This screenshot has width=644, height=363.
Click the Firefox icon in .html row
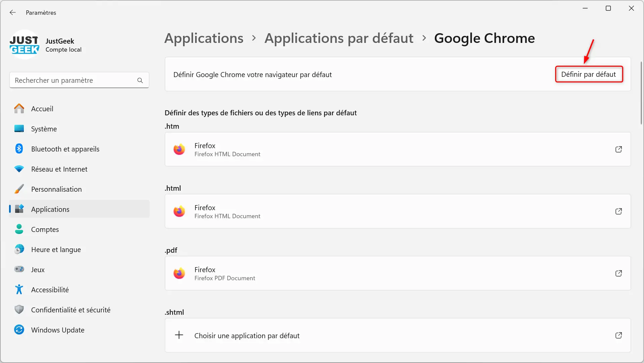point(179,211)
